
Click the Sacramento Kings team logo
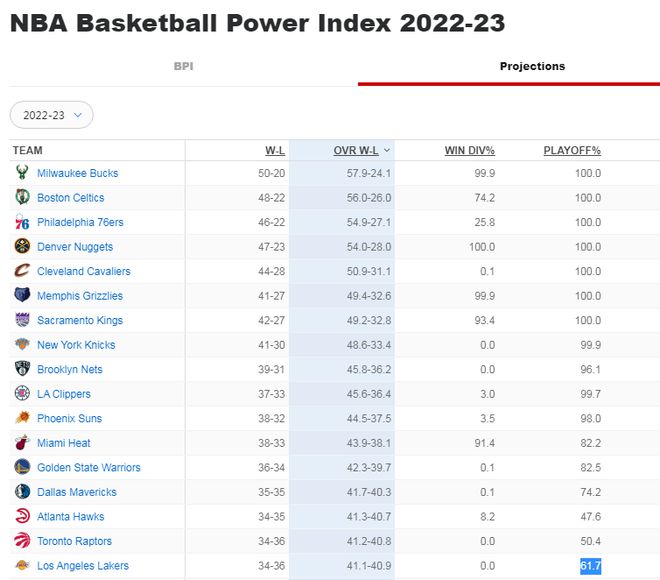(22, 320)
